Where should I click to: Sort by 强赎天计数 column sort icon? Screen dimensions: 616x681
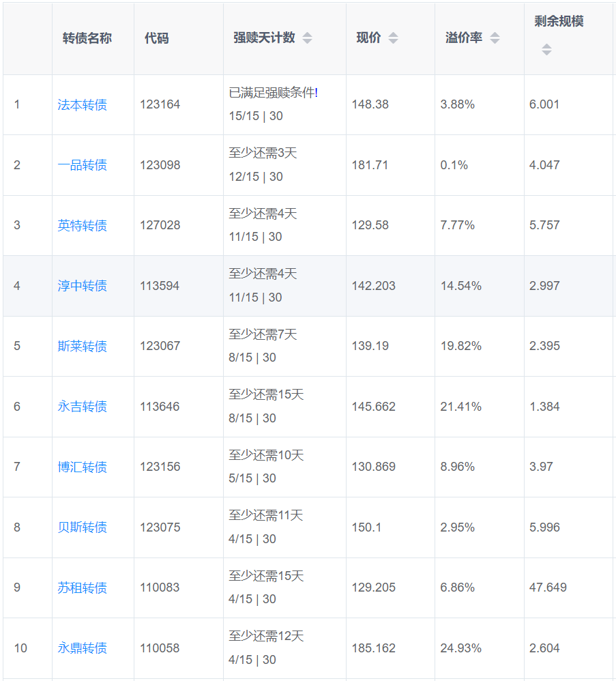point(307,38)
